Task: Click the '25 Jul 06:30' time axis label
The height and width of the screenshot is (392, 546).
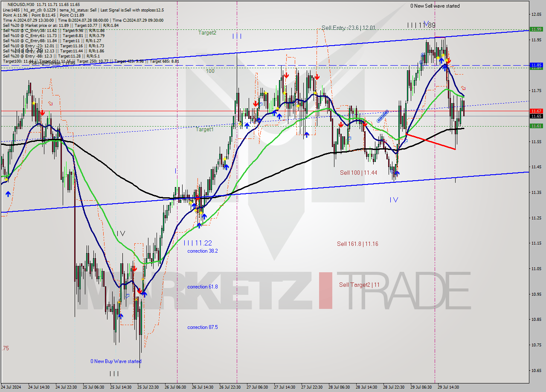Action: (x=93, y=387)
